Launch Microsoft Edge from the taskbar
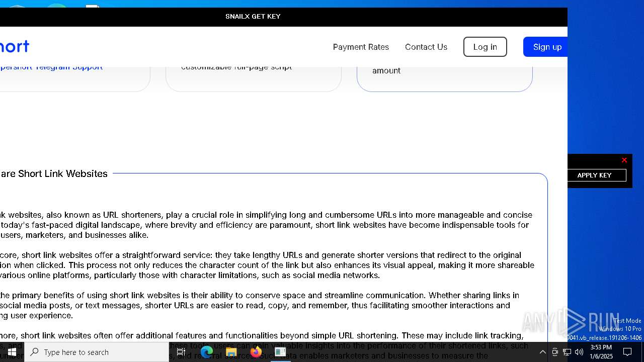 (x=207, y=352)
